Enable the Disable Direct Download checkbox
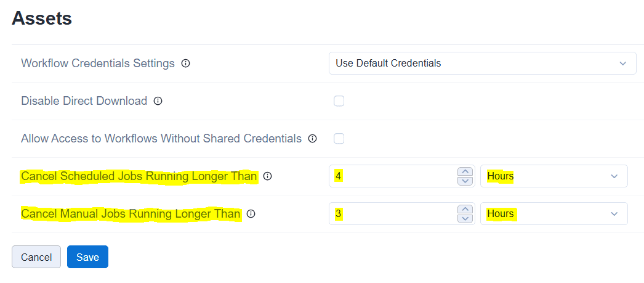This screenshot has width=644, height=283. tap(339, 101)
